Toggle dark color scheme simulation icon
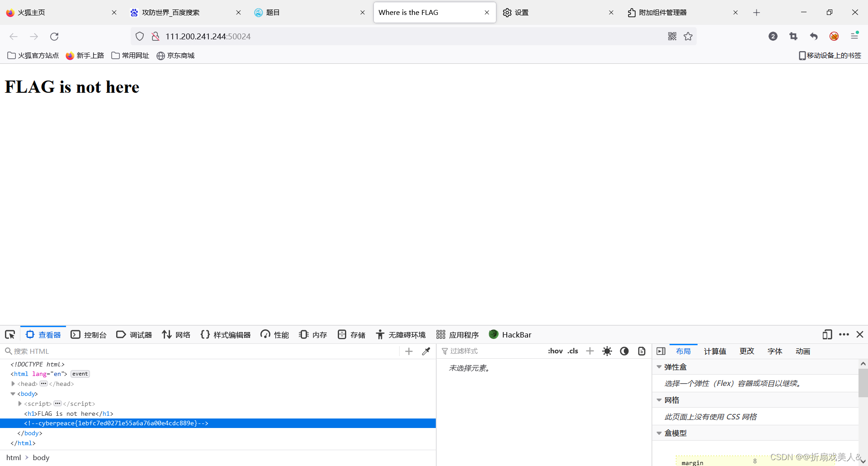This screenshot has height=466, width=868. click(624, 351)
